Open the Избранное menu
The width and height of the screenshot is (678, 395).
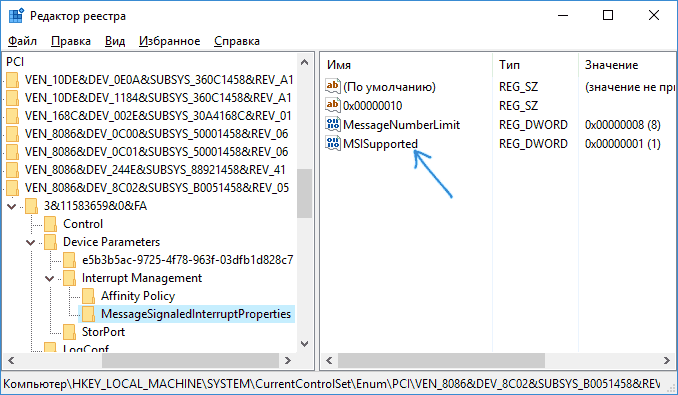click(x=170, y=41)
